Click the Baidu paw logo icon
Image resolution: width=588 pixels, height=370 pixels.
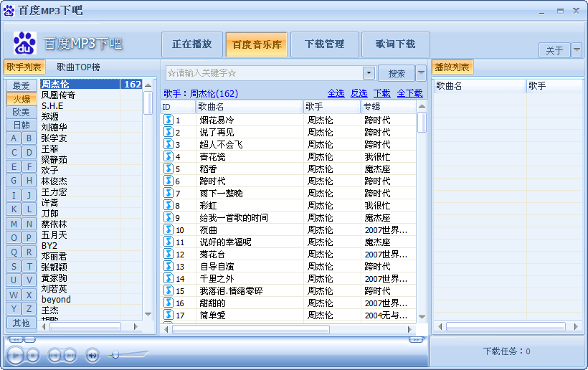25,44
